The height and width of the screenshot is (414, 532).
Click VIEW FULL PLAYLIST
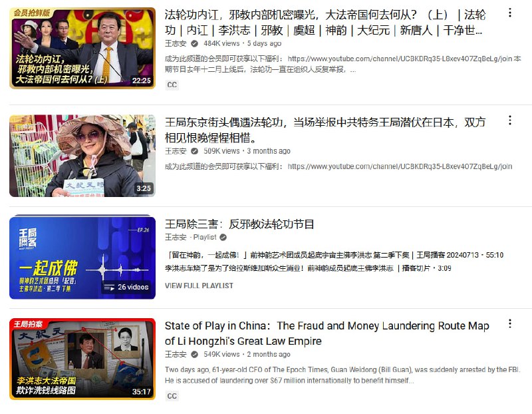click(x=199, y=286)
